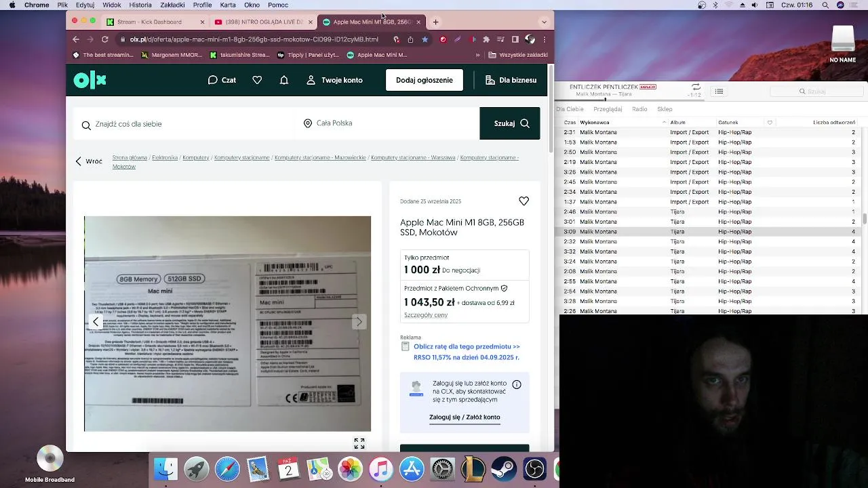868x488 pixels.
Task: Open the Historia menu in menu bar
Action: pyautogui.click(x=140, y=5)
